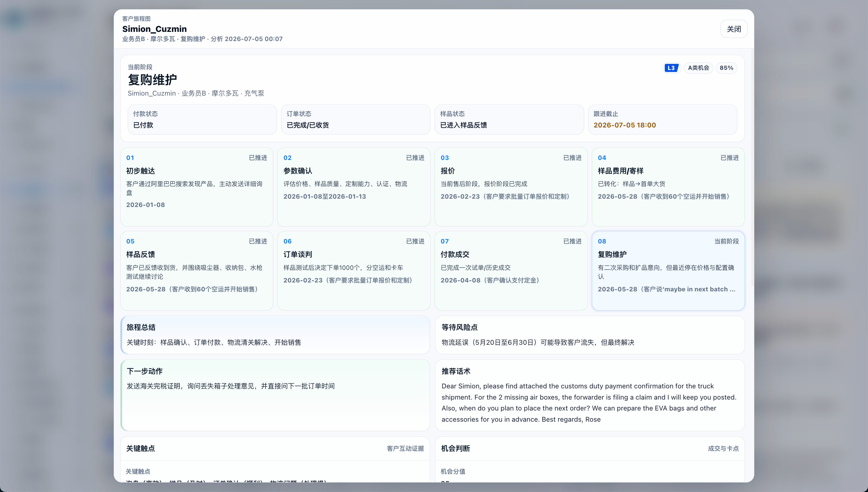Click the 推荐话术 heading
868x492 pixels.
click(456, 371)
